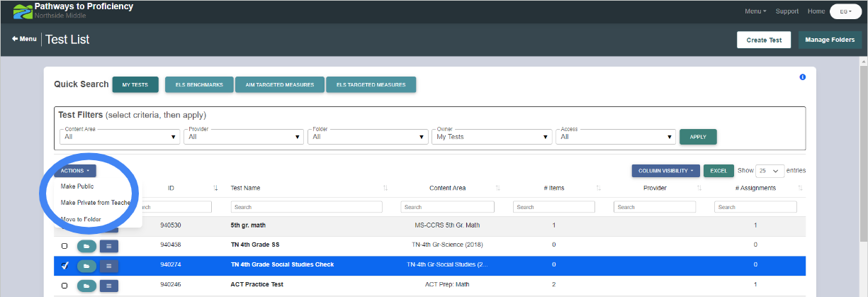
Task: Uncheck TN 4th Grade Social Studies Check row
Action: coord(64,266)
